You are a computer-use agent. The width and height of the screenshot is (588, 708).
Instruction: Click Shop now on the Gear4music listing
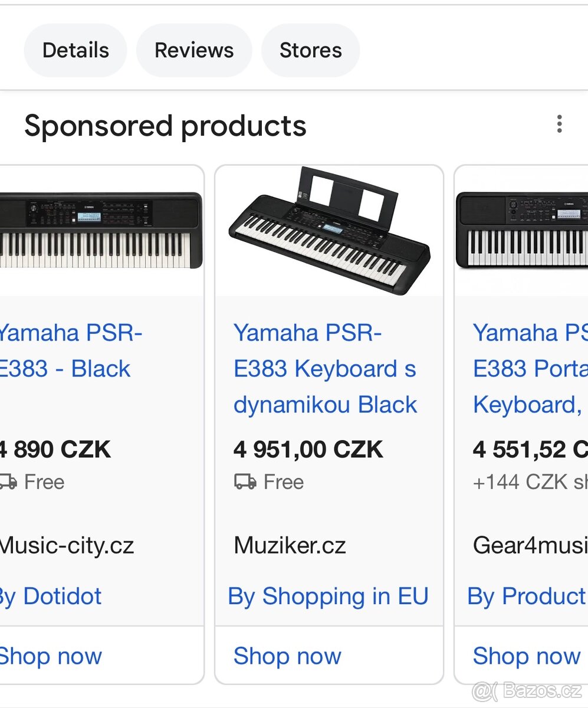tap(525, 655)
